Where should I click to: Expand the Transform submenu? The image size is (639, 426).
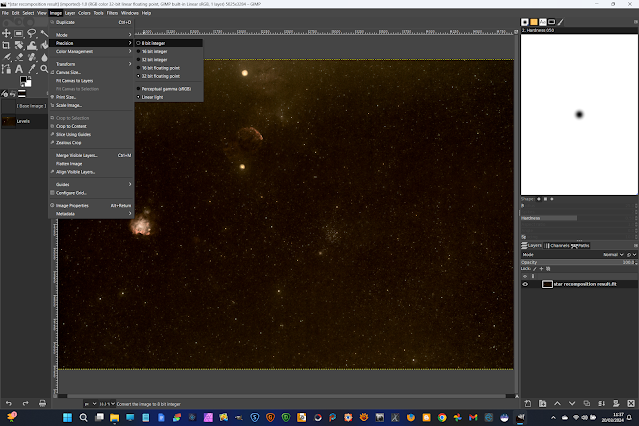pos(91,64)
